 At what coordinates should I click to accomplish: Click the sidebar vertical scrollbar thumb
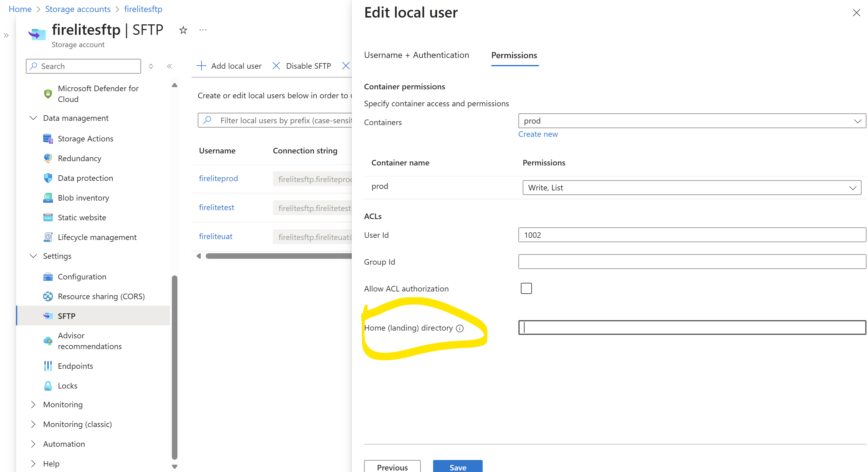(x=175, y=368)
